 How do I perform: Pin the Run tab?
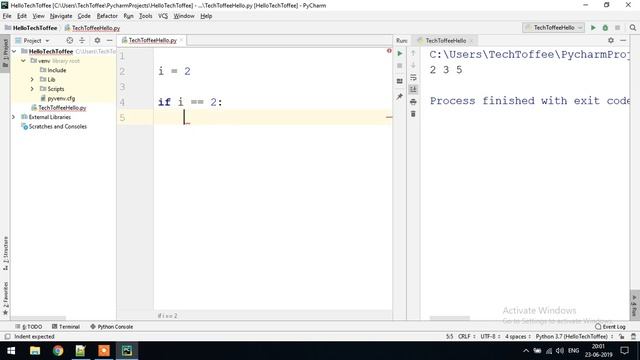400,97
